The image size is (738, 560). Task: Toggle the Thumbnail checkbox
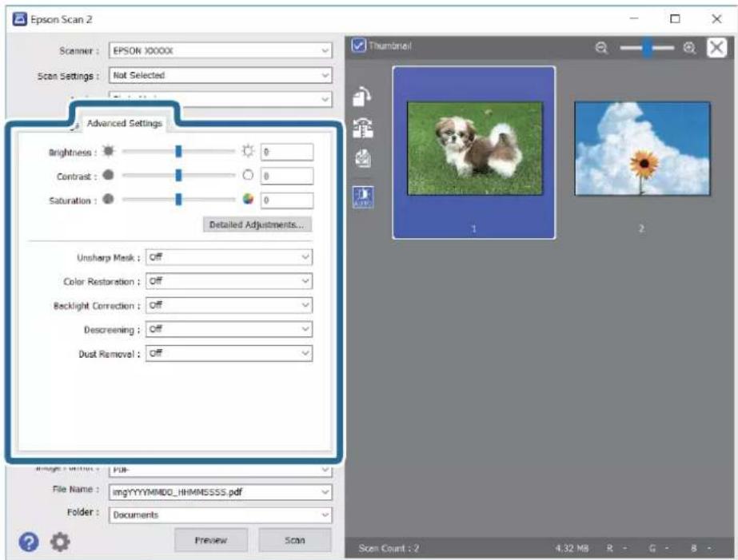coord(359,46)
